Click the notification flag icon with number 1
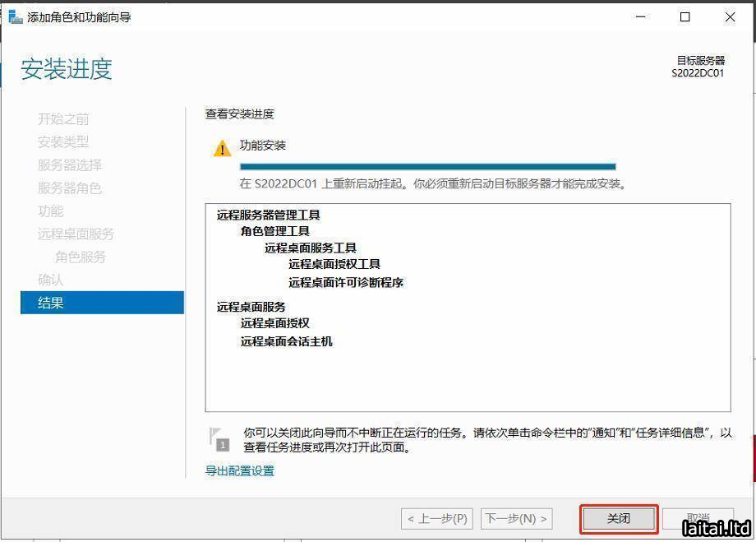Viewport: 756px width, 542px height. 219,439
